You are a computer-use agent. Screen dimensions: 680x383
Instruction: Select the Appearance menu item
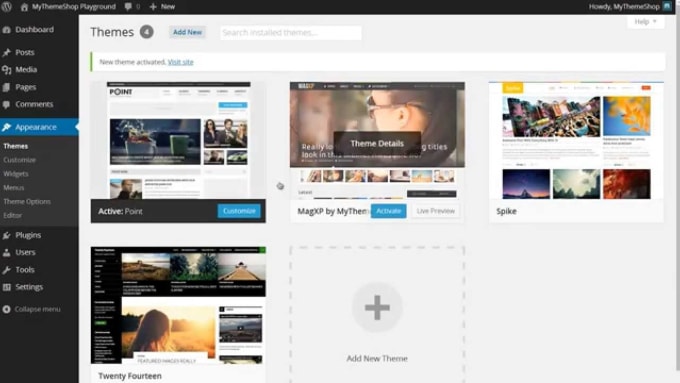point(36,127)
